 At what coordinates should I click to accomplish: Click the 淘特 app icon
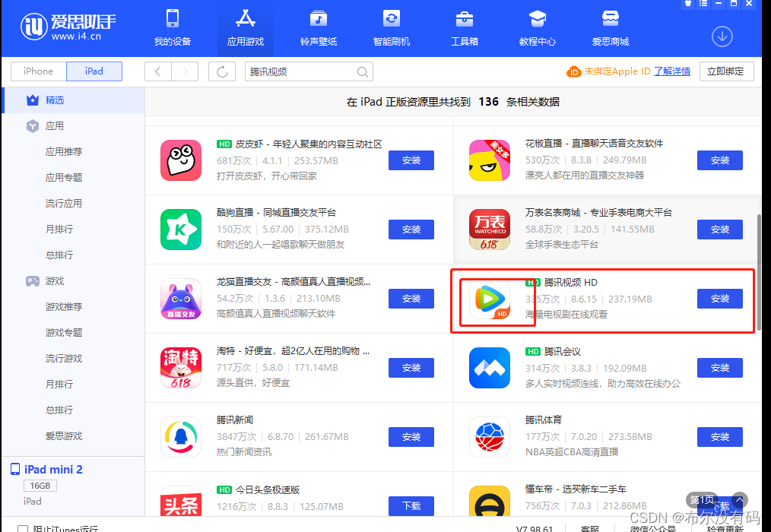point(181,367)
